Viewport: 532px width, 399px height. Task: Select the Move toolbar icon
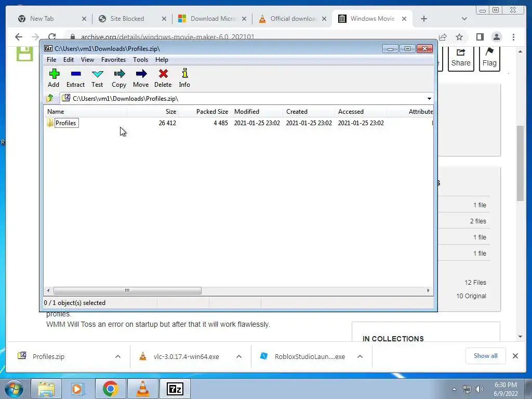coord(141,78)
